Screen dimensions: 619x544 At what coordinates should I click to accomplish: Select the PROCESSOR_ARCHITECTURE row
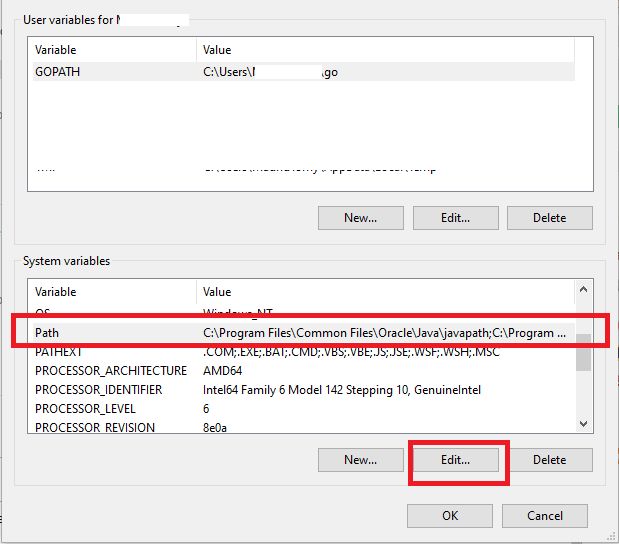pos(304,371)
